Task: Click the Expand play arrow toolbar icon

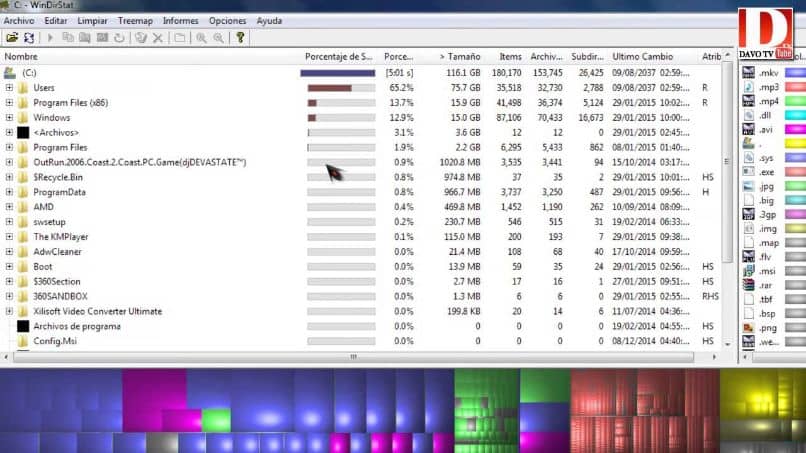Action: [x=50, y=38]
